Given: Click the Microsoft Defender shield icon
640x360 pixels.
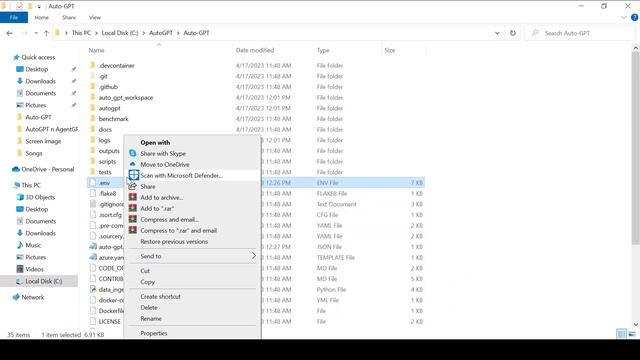Looking at the screenshot, I should click(x=133, y=175).
